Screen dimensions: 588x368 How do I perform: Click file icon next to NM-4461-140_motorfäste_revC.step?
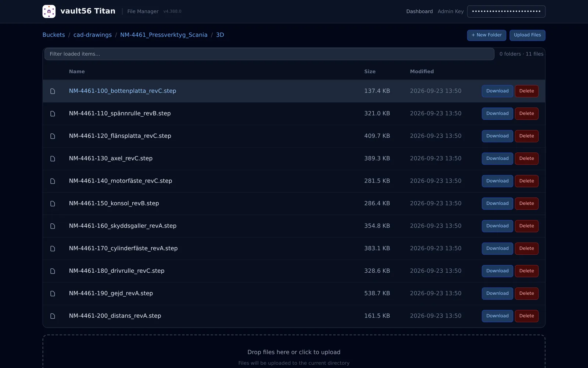53,181
